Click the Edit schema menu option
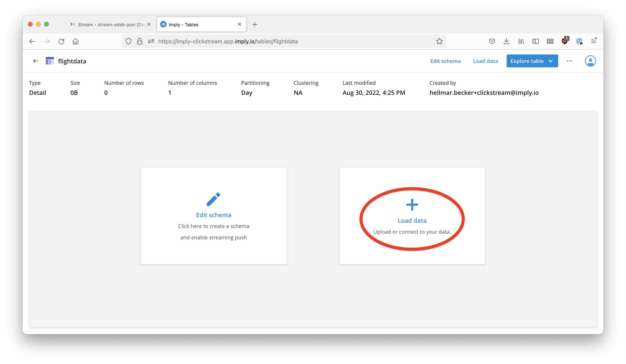This screenshot has height=364, width=626. [x=446, y=61]
